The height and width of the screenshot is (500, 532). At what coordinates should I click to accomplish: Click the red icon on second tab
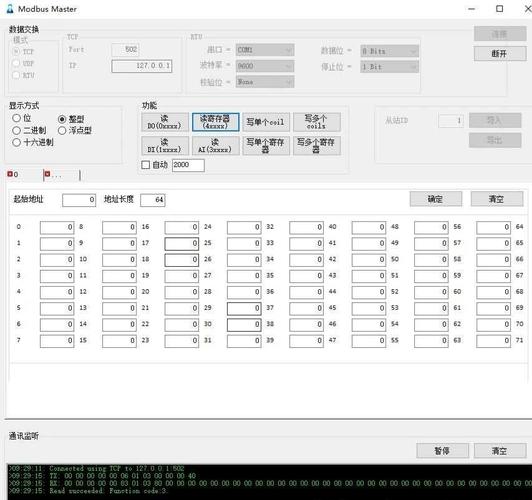click(x=47, y=174)
